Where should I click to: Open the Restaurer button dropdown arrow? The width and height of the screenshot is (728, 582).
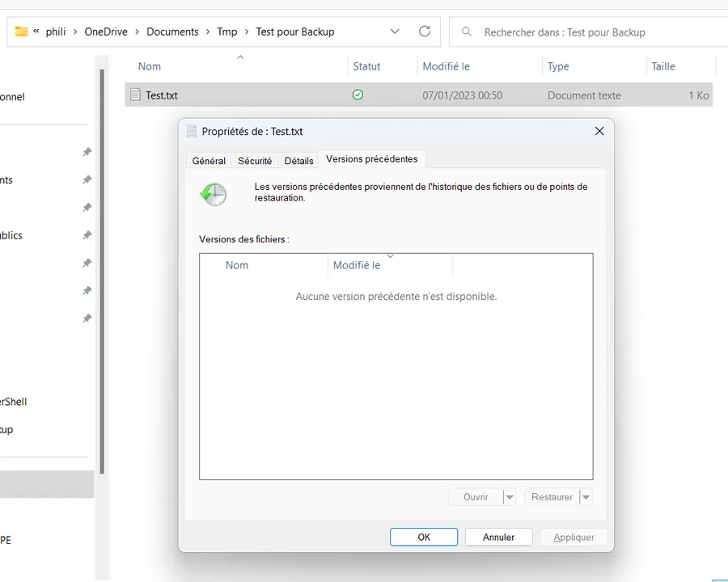pyautogui.click(x=586, y=497)
